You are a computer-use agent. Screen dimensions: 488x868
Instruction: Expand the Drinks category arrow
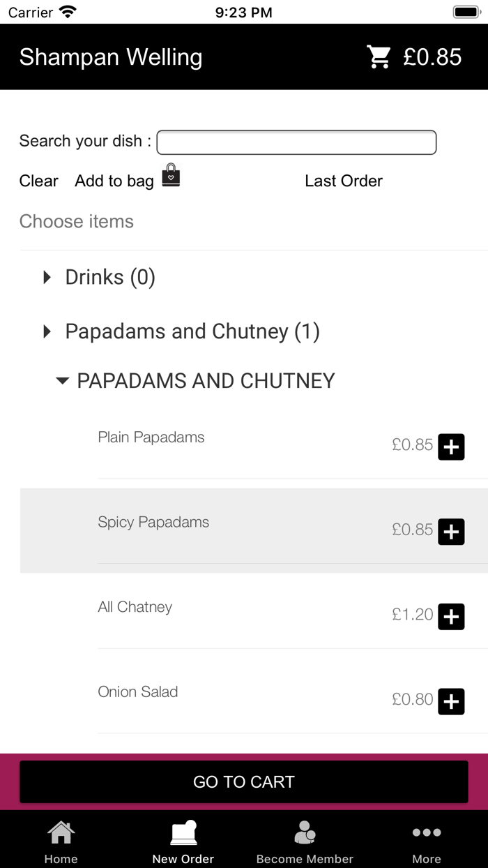pos(47,278)
